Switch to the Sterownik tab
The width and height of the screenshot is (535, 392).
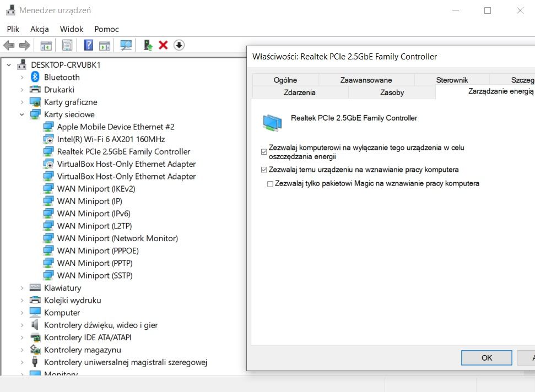[x=452, y=80]
